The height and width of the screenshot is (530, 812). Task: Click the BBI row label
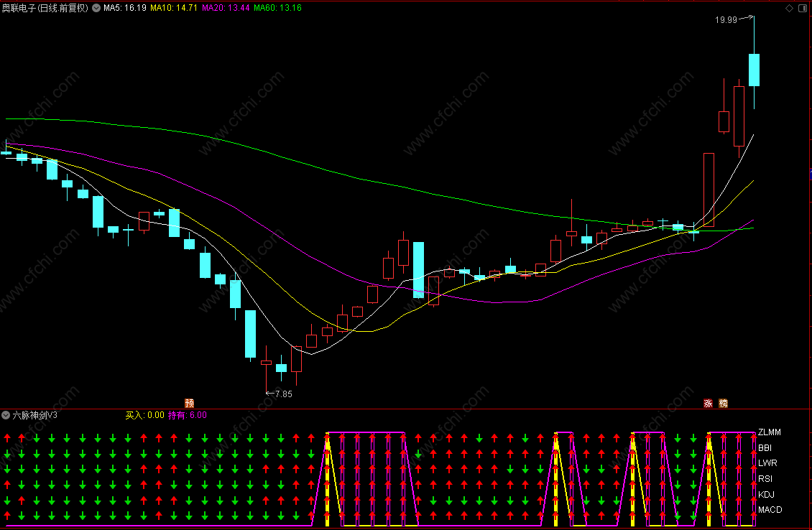pos(765,447)
